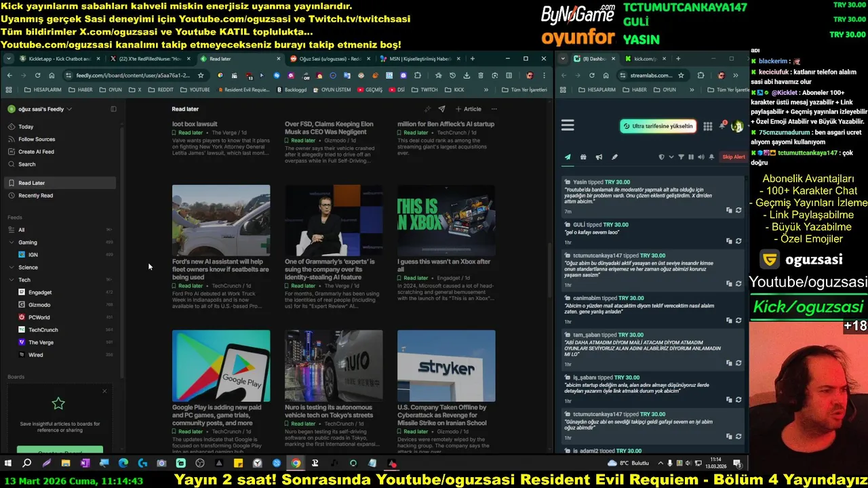The image size is (868, 488).
Task: Select the Read Later sidebar item
Action: tap(61, 183)
